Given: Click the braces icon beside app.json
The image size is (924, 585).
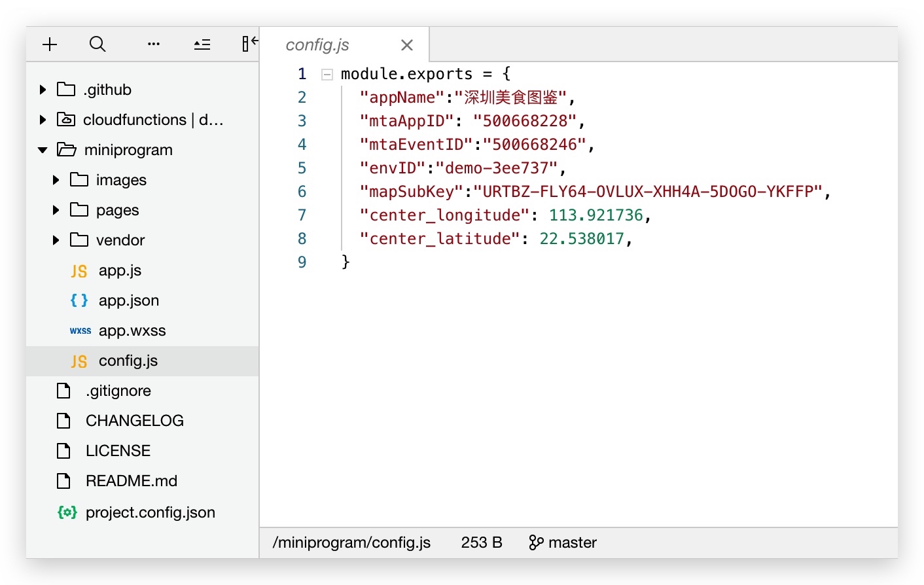Looking at the screenshot, I should [x=79, y=300].
